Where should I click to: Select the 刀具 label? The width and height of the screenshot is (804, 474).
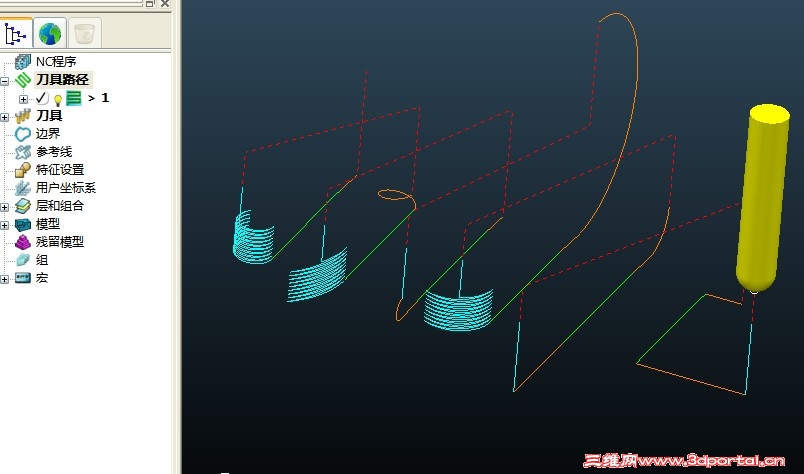(x=49, y=116)
